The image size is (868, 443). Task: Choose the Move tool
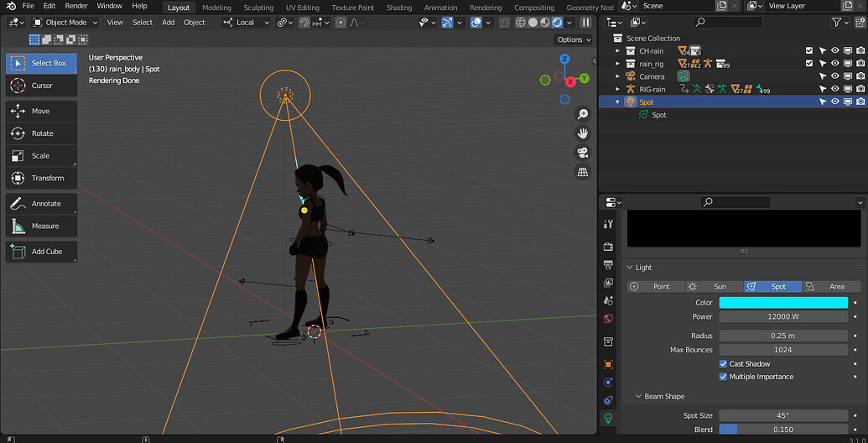coord(42,112)
